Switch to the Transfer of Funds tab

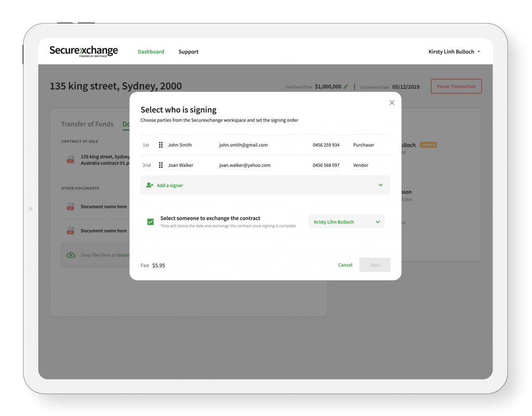pos(87,124)
